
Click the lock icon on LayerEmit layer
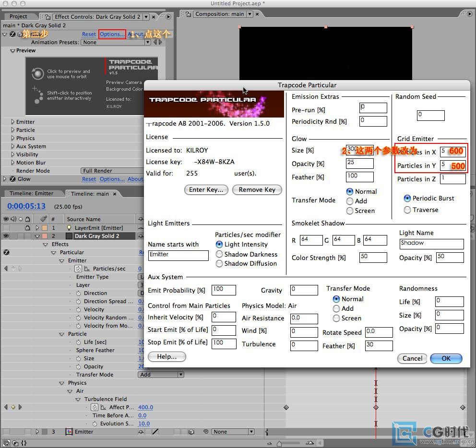click(x=28, y=228)
